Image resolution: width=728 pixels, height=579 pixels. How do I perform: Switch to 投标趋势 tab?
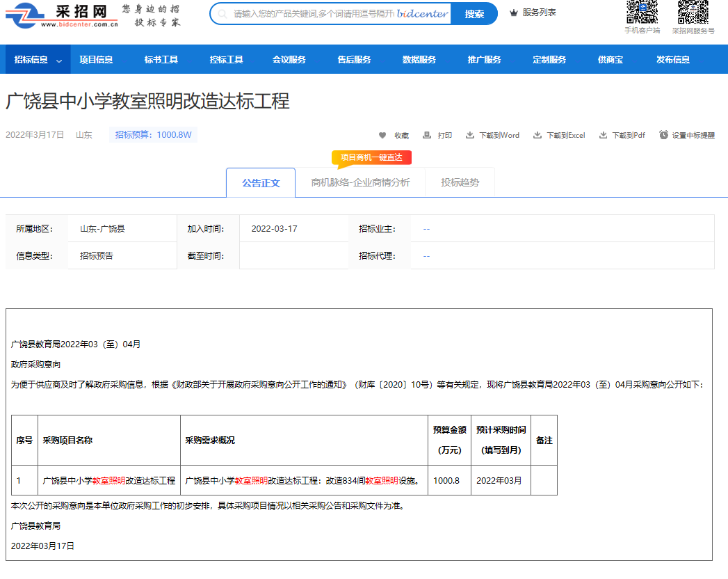point(460,182)
